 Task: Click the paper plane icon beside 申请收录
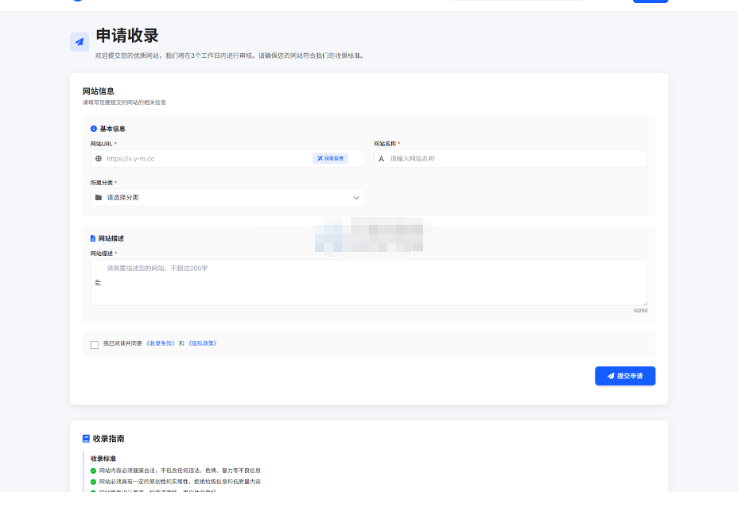(x=79, y=42)
